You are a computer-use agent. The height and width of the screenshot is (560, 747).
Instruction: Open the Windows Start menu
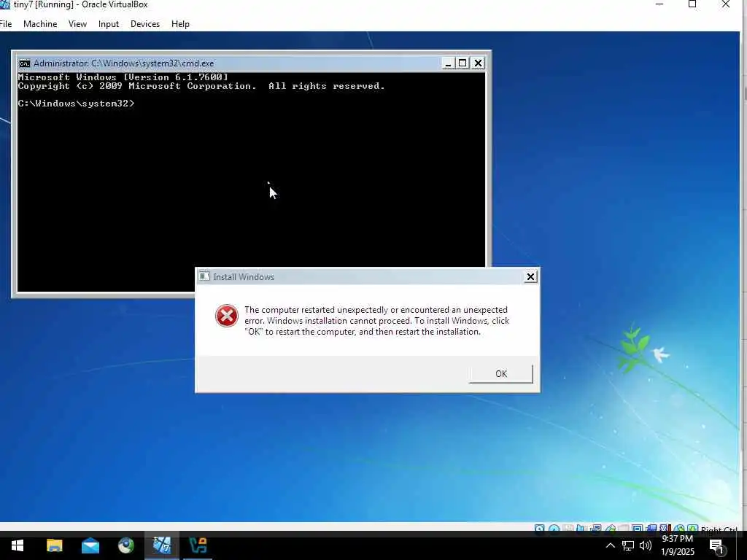[x=18, y=545]
